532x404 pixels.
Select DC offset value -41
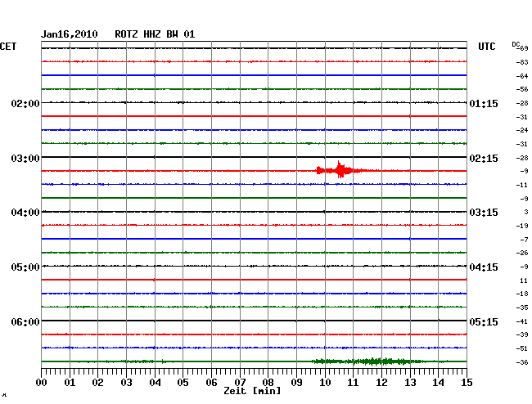(522, 321)
